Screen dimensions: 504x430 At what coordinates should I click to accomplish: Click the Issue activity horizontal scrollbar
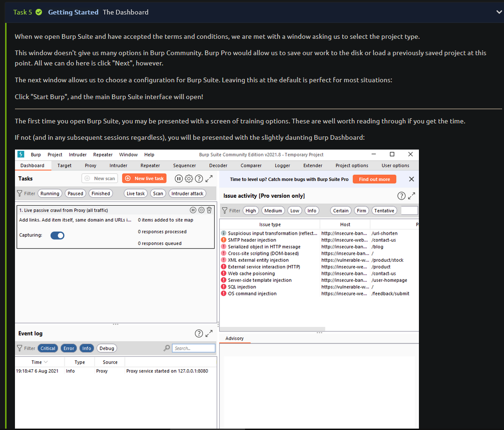273,329
